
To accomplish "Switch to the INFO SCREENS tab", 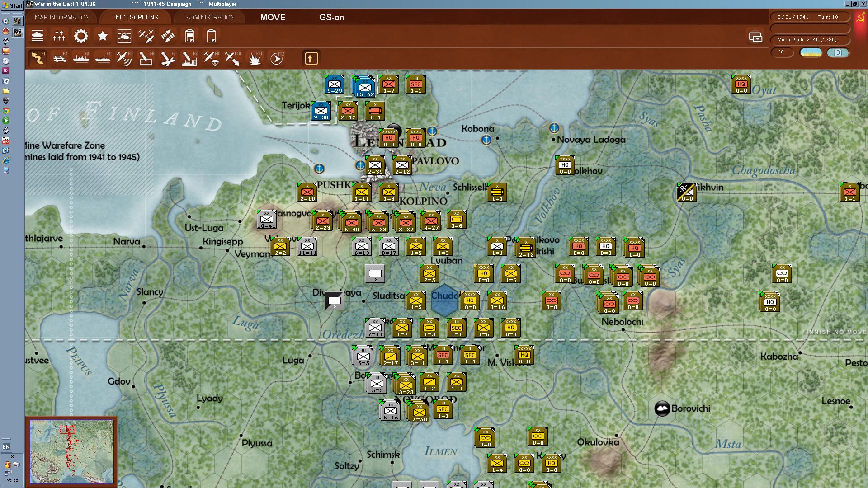I will coord(136,17).
